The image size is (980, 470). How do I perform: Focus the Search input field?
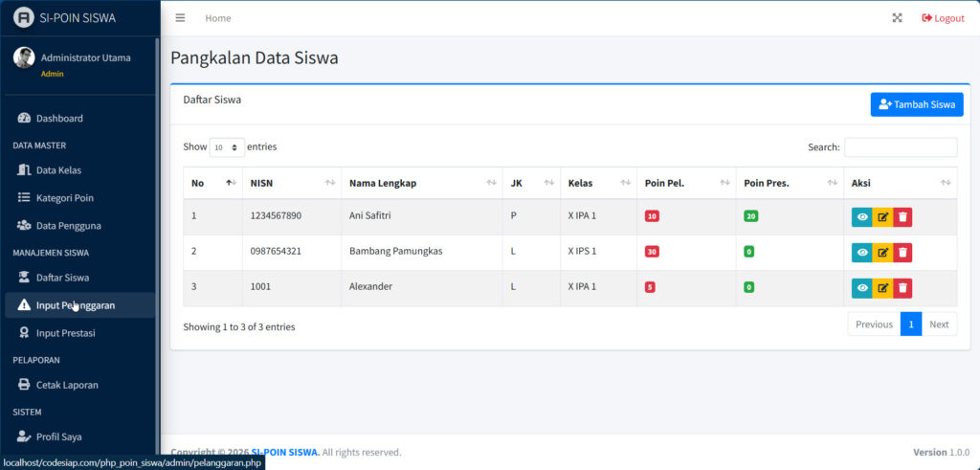(x=900, y=147)
